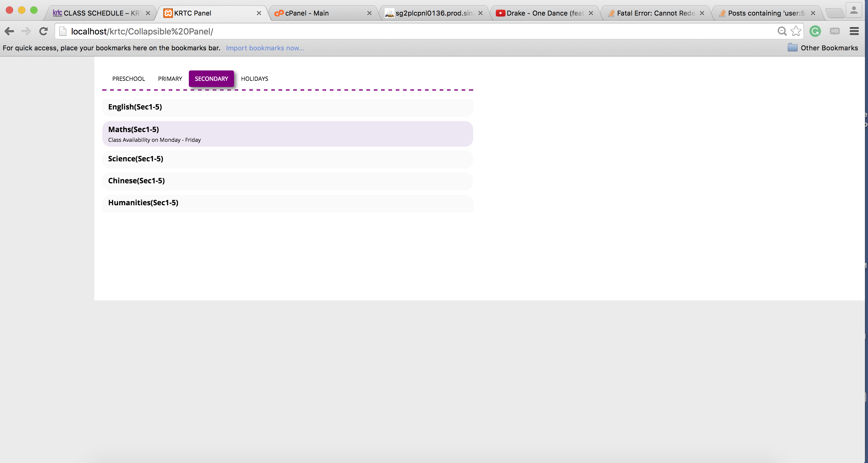This screenshot has width=868, height=463.
Task: Open the Other Bookmarks folder
Action: [x=823, y=48]
